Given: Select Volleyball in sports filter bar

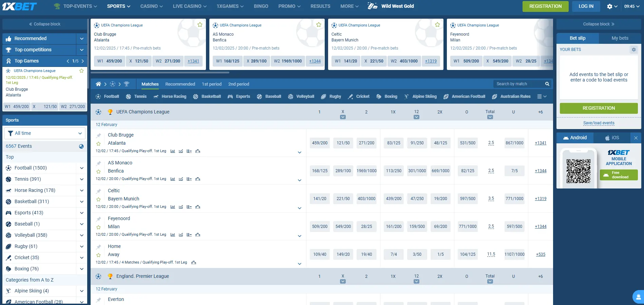Looking at the screenshot, I should 301,96.
